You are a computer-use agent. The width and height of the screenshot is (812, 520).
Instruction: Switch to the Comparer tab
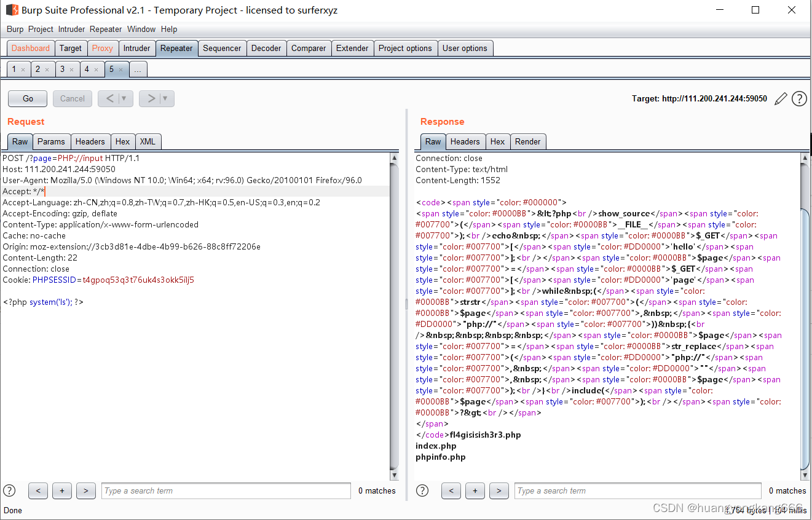[309, 48]
